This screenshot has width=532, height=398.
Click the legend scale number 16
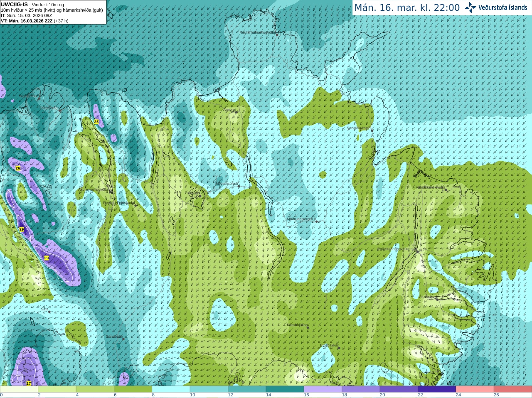coord(306,395)
